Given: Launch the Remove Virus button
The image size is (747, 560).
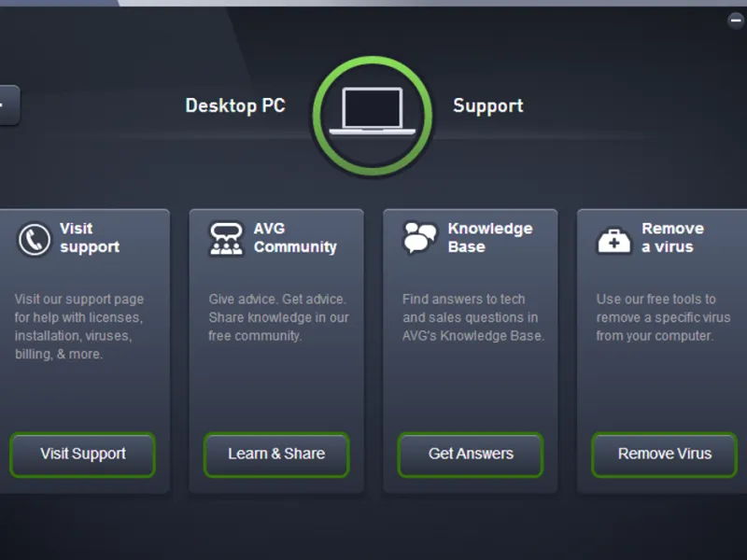Looking at the screenshot, I should pos(664,455).
